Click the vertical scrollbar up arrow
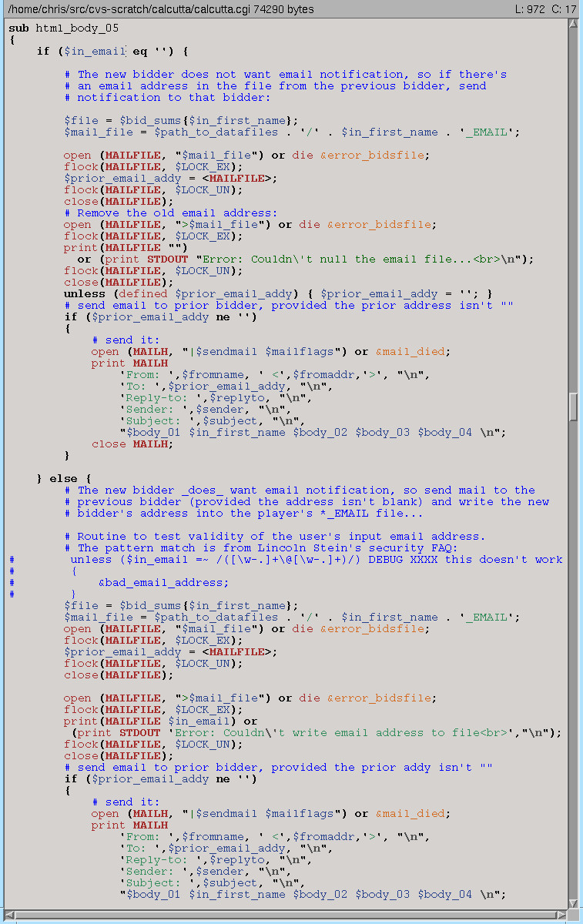This screenshot has height=924, width=583. coord(573,23)
